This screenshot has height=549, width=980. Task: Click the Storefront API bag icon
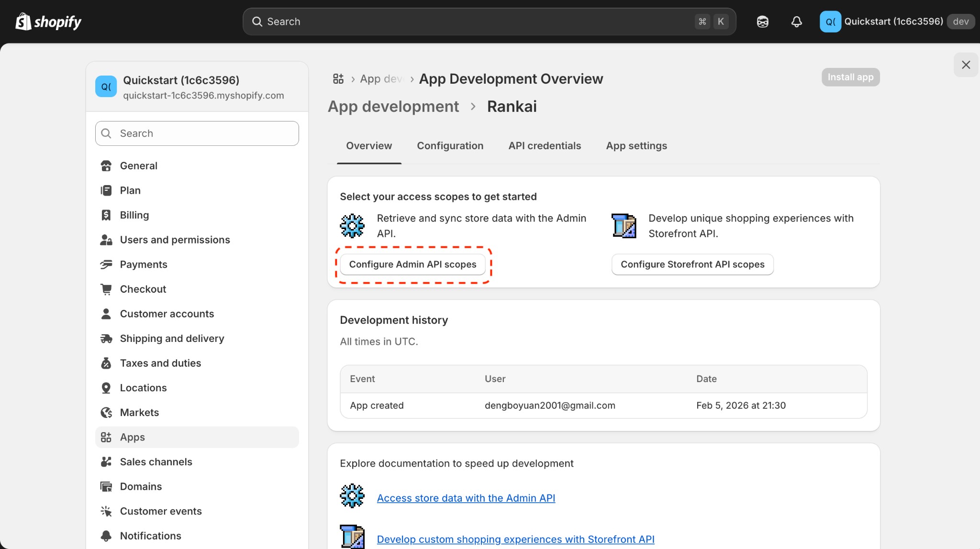tap(624, 225)
